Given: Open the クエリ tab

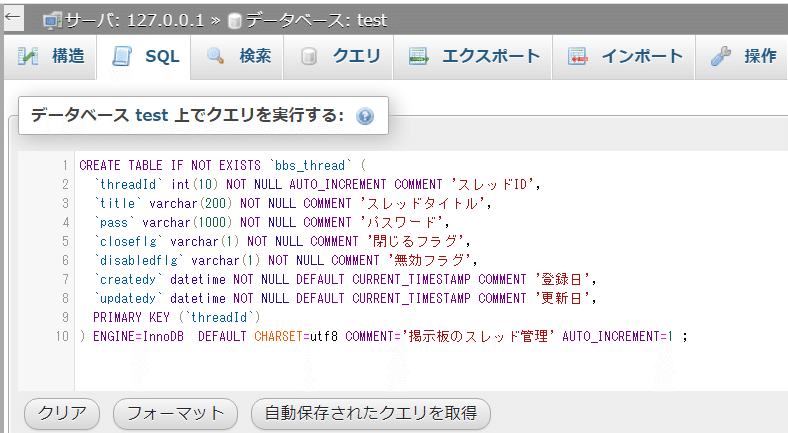Looking at the screenshot, I should pyautogui.click(x=338, y=57).
